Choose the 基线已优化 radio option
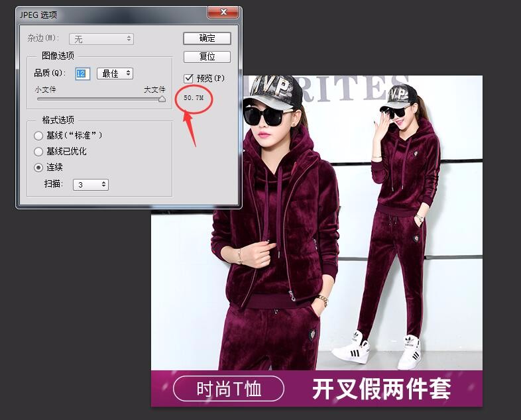Viewport: 521px width, 420px height. coord(38,151)
